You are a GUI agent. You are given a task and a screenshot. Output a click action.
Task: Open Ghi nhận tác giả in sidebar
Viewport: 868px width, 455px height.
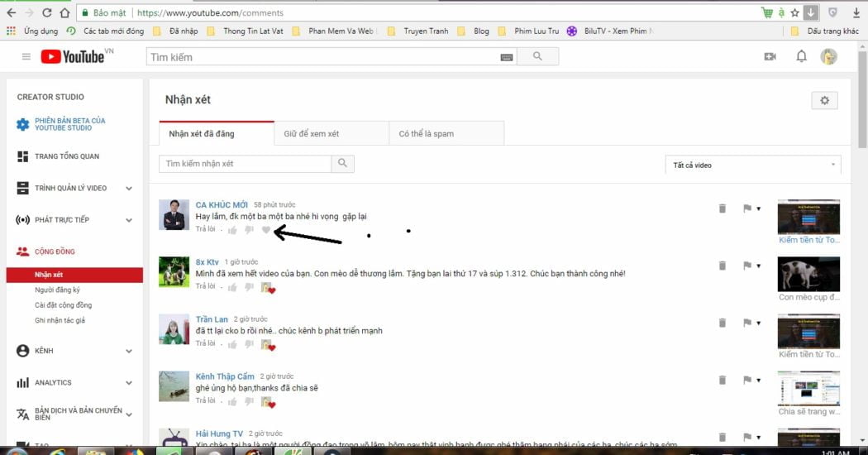pos(60,320)
